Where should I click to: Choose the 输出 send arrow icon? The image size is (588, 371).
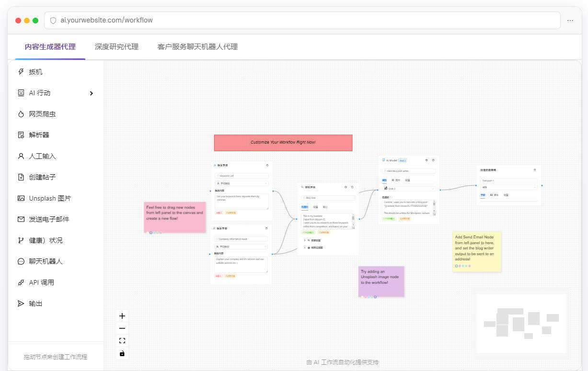click(x=21, y=304)
